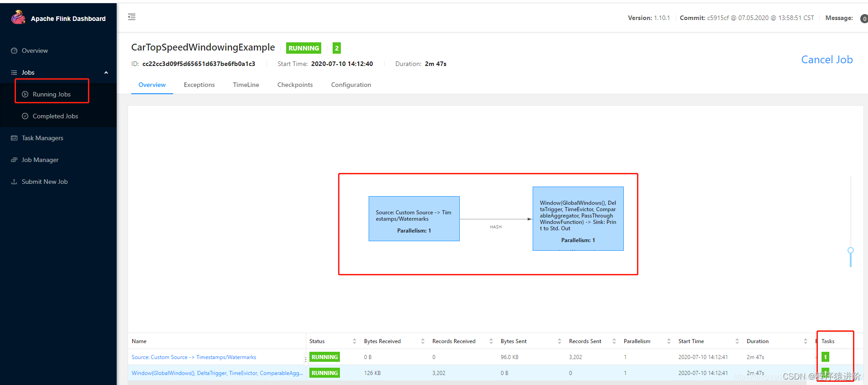This screenshot has height=385, width=868.
Task: Click the job ID cc22cc3d09f5d65651d637be6fb0a1c3
Action: pyautogui.click(x=199, y=64)
